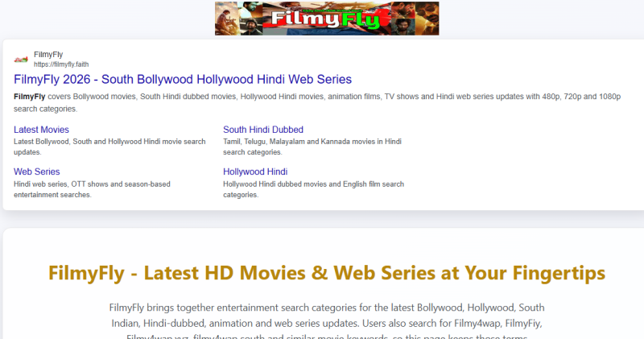
Task: Open the South Hindi Dubbed sitelink
Action: point(263,130)
